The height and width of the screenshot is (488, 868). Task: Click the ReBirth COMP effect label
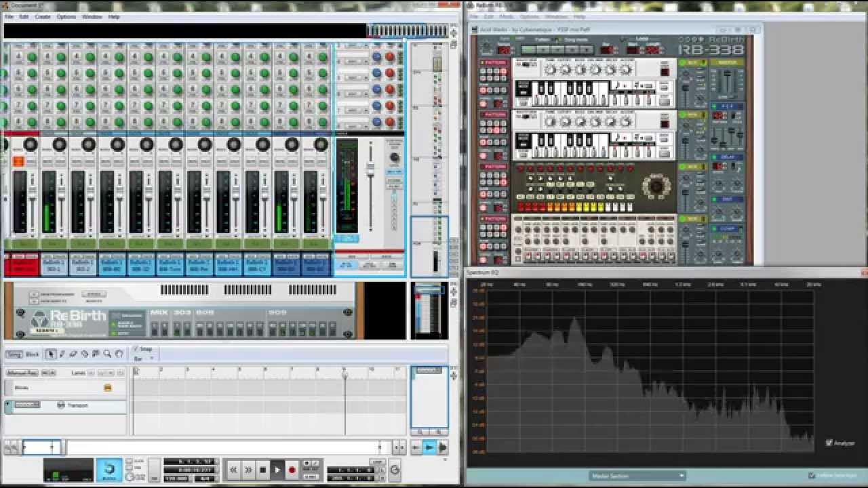point(727,228)
